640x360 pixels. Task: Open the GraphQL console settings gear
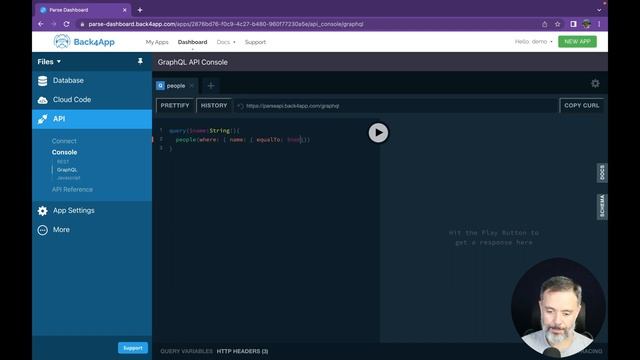595,84
